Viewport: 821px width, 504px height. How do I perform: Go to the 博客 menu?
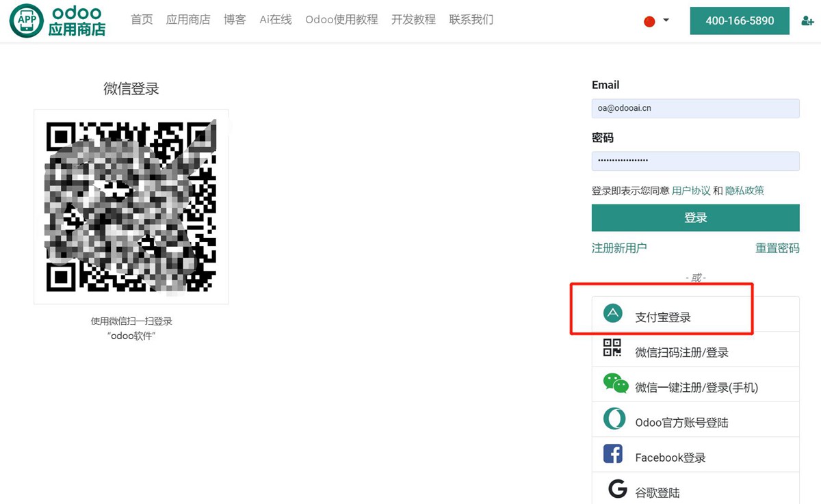[x=235, y=20]
